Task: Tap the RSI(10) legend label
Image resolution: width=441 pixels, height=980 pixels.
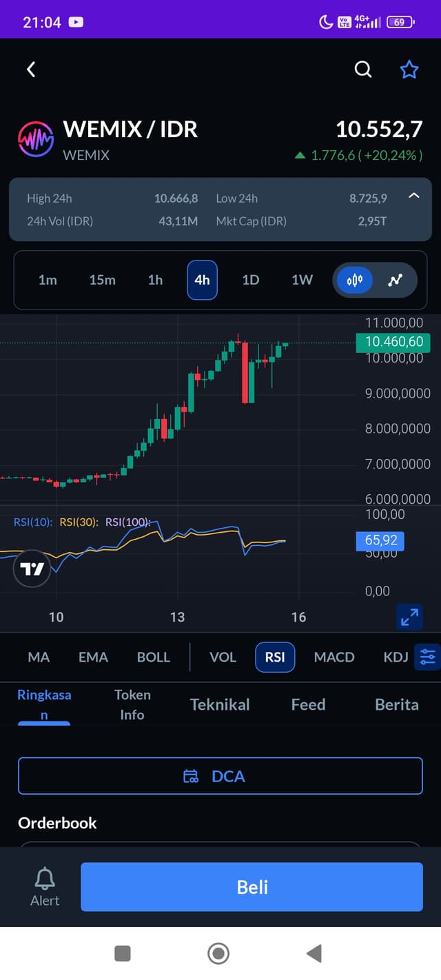Action: coord(32,522)
